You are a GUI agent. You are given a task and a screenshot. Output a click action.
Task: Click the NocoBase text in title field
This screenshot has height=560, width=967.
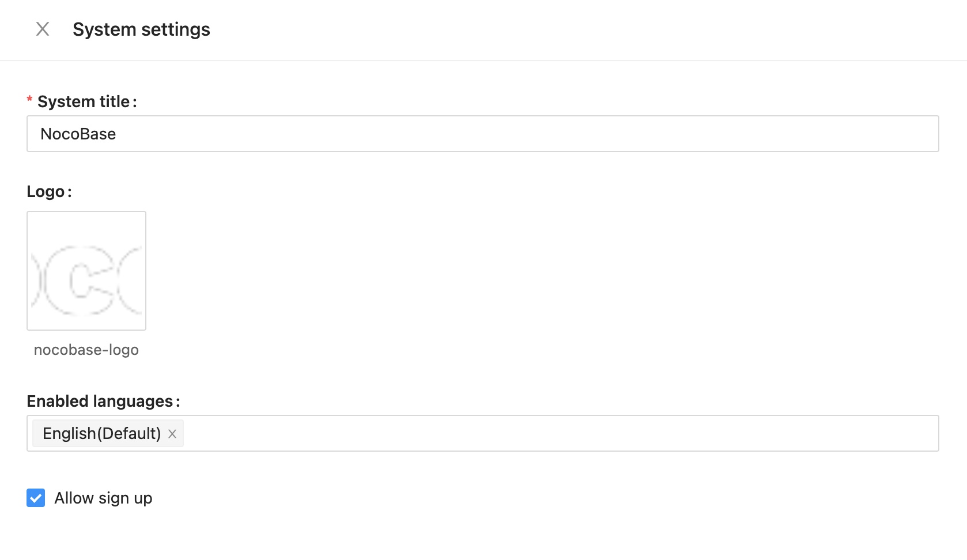pos(78,134)
